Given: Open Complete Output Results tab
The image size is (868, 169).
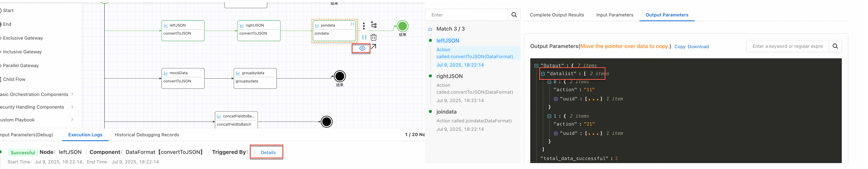Looking at the screenshot, I should 557,15.
